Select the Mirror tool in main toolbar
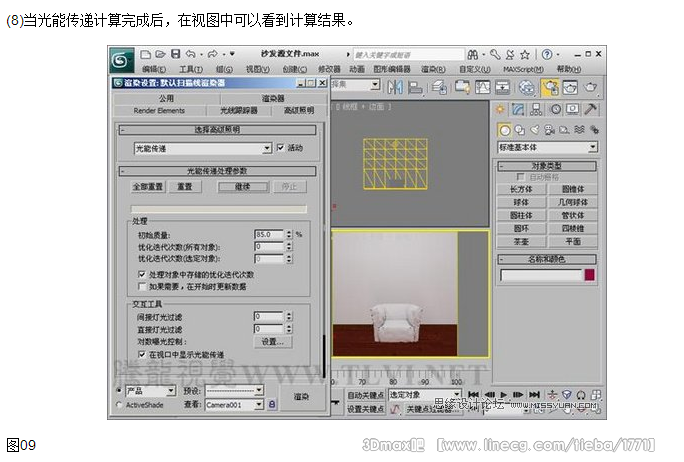Viewport: 684px width, 462px height. click(395, 87)
